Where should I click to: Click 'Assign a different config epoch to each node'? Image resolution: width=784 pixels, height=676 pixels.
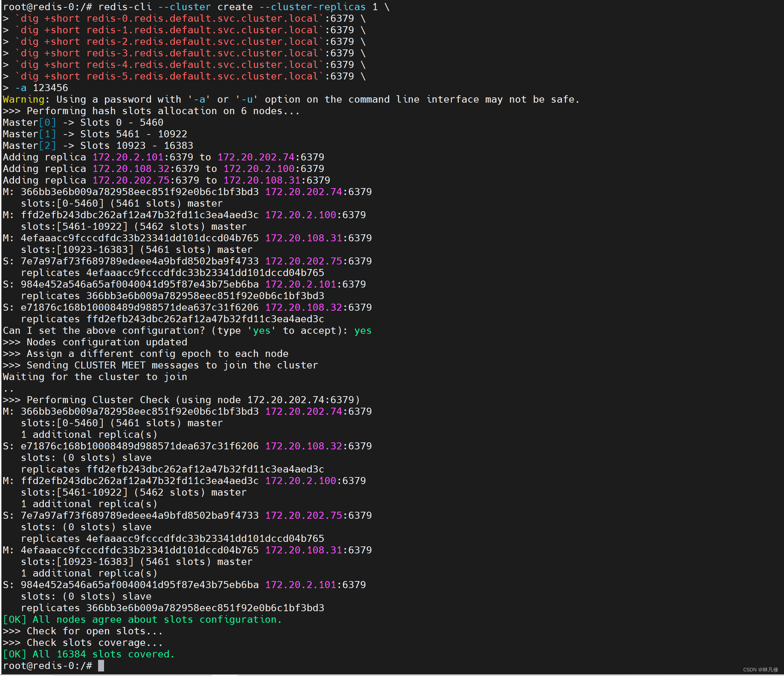tap(157, 354)
